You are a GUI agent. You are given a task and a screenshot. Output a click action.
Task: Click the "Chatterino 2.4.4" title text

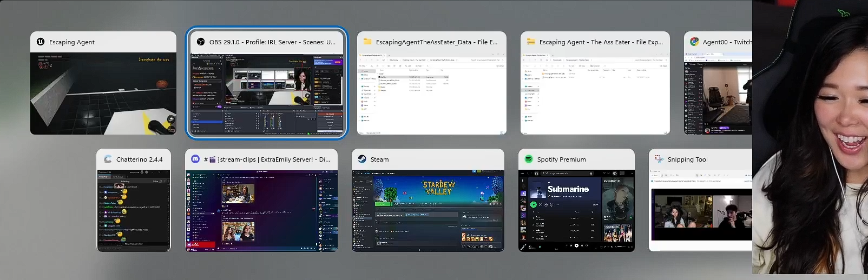139,159
